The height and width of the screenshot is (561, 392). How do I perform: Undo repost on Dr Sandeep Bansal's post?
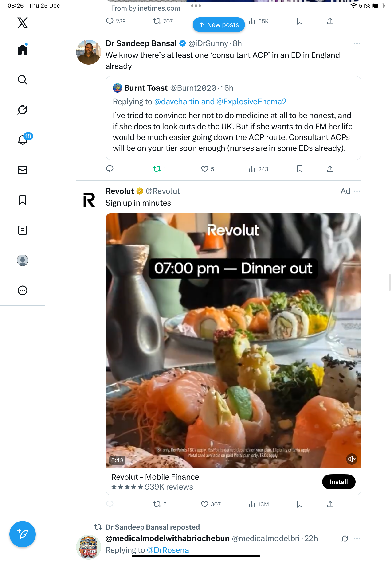click(157, 169)
